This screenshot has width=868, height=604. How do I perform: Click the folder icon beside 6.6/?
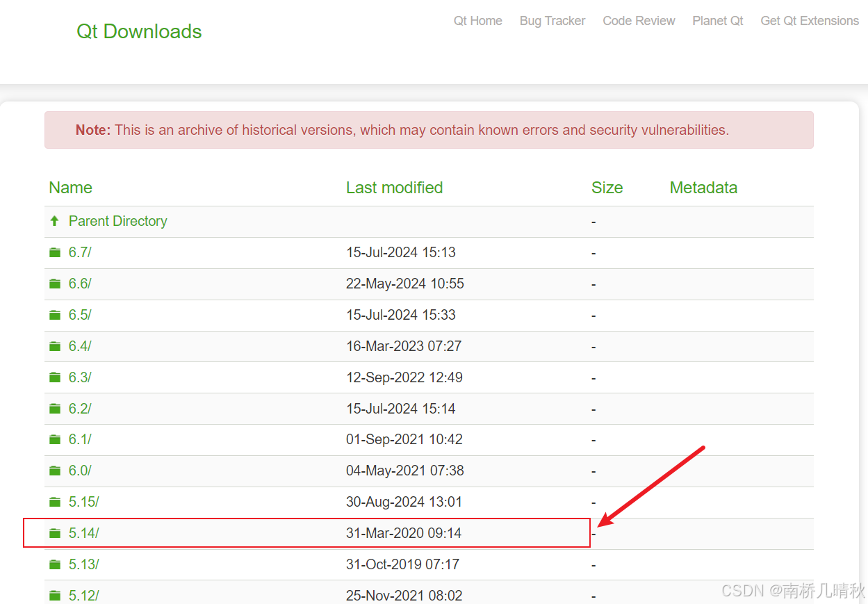tap(55, 284)
